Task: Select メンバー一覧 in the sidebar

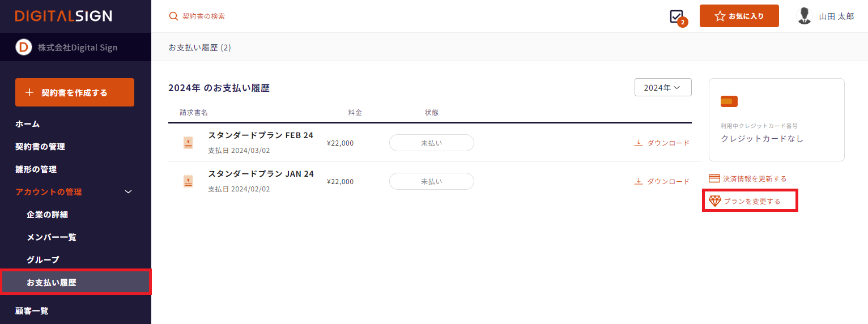Action: click(x=52, y=237)
